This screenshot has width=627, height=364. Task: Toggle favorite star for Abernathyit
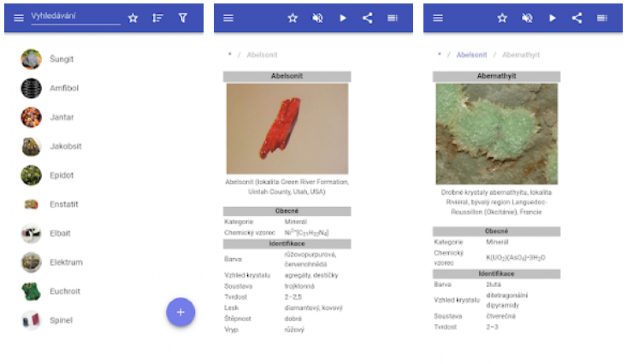502,18
